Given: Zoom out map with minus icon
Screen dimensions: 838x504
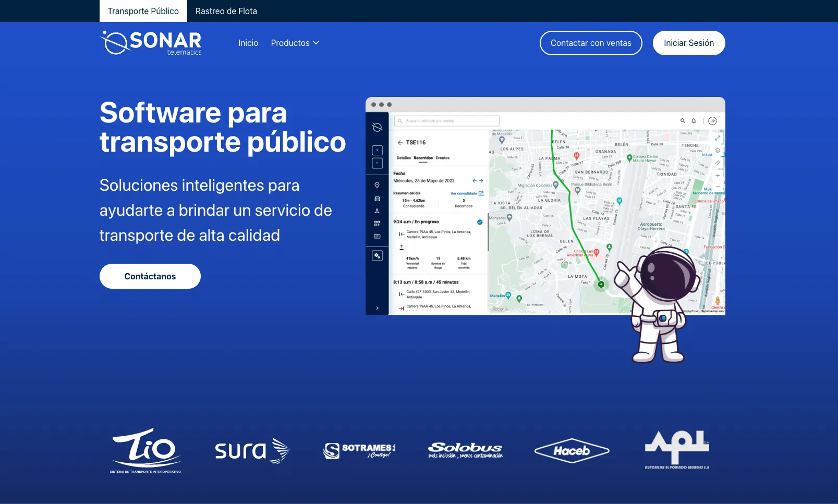Looking at the screenshot, I should [718, 186].
